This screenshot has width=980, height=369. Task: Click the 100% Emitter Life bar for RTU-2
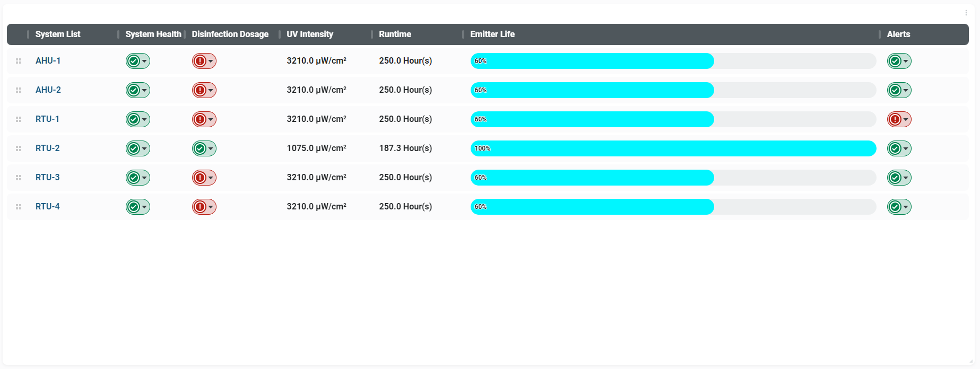coord(673,148)
